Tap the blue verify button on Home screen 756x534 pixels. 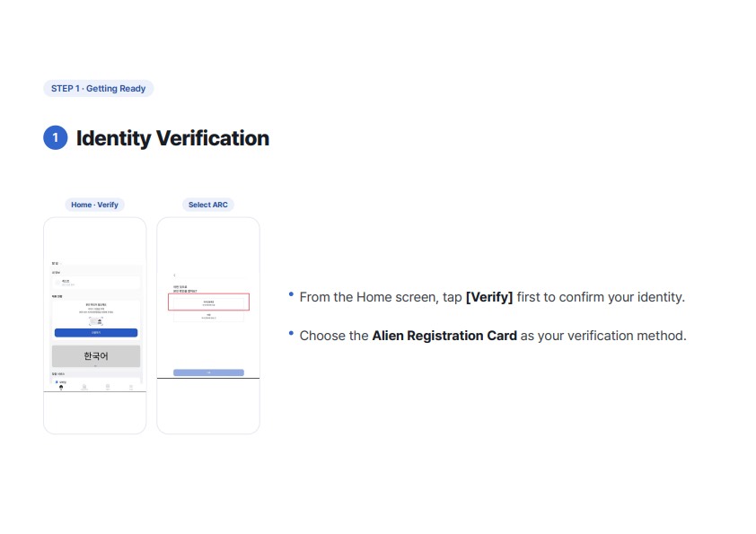point(96,333)
